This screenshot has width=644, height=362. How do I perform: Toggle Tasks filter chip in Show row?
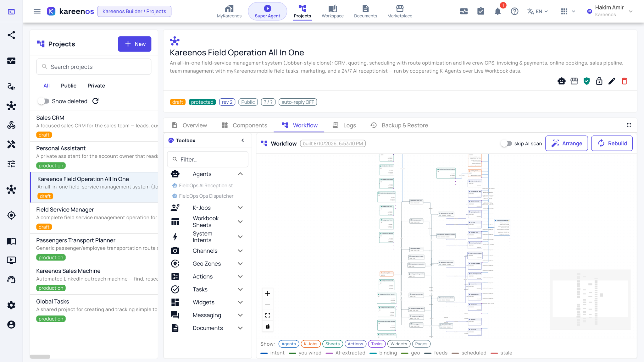coord(377,344)
